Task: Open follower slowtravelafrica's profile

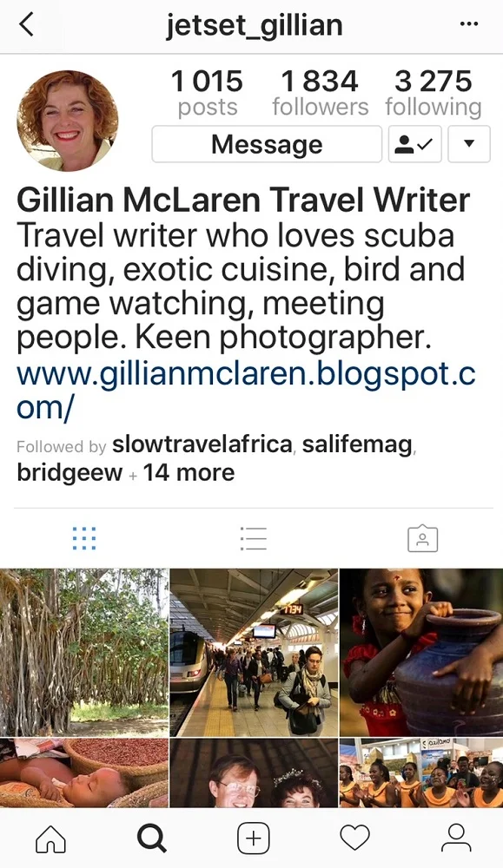Action: point(202,444)
